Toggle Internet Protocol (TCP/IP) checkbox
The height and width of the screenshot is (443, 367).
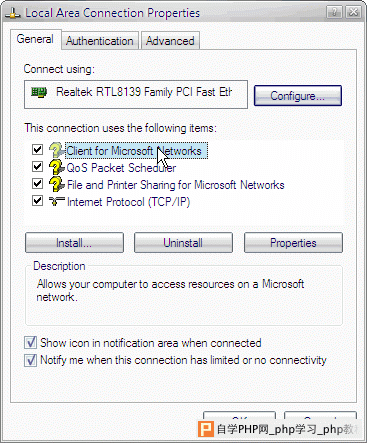(x=37, y=201)
